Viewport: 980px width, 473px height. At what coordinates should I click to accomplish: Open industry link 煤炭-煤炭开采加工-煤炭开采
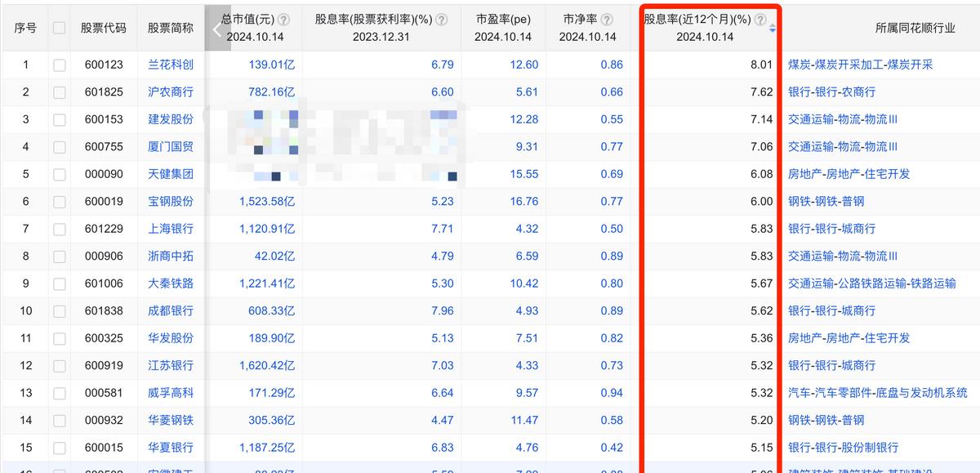click(860, 65)
